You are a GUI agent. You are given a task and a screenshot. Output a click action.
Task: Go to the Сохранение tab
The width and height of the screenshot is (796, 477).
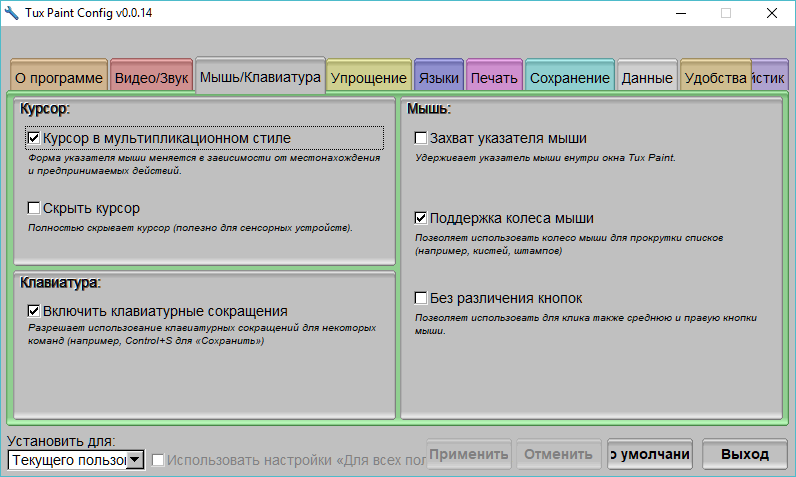pyautogui.click(x=570, y=76)
